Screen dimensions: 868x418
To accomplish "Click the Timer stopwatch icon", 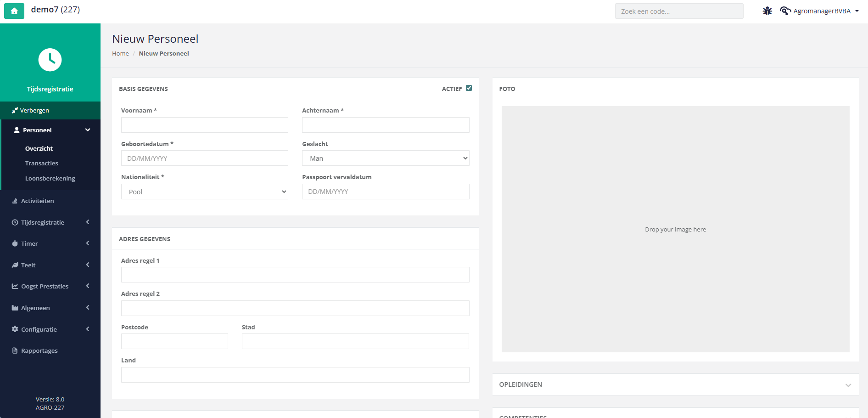I will coord(15,243).
